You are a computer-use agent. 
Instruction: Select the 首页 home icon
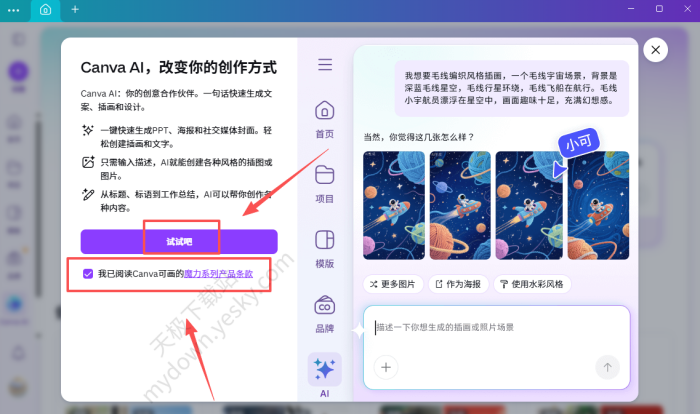[325, 111]
